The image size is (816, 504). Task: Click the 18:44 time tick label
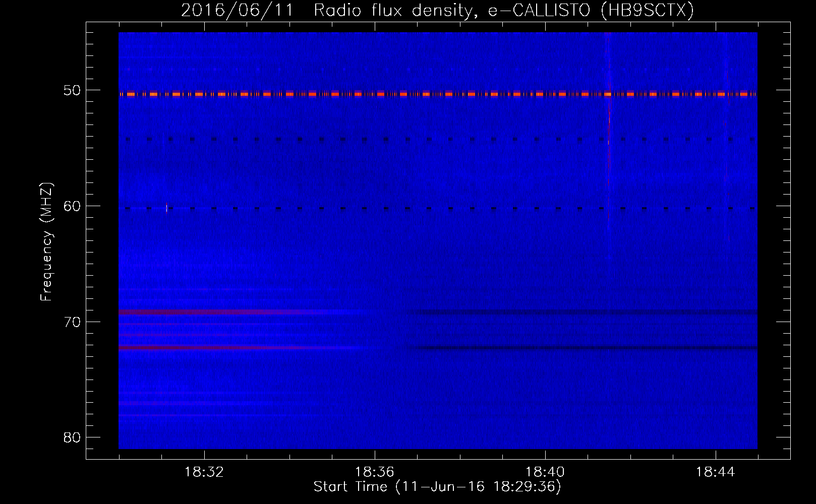coord(716,472)
